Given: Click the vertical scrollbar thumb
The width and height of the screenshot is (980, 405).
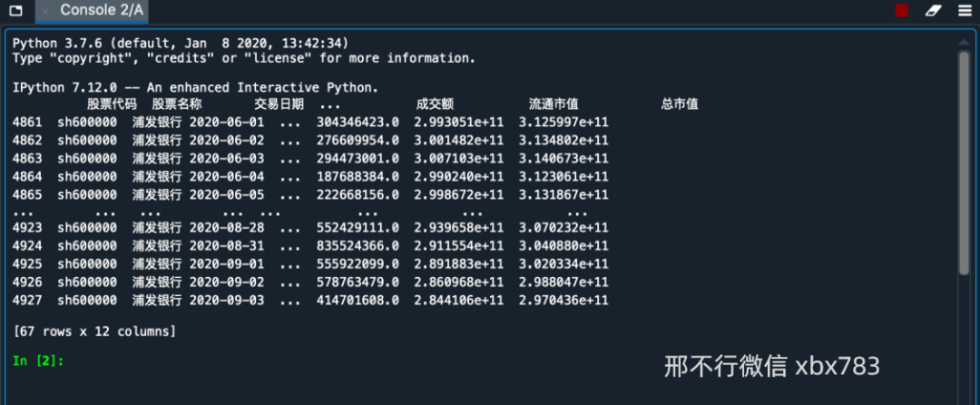Looking at the screenshot, I should [x=964, y=163].
